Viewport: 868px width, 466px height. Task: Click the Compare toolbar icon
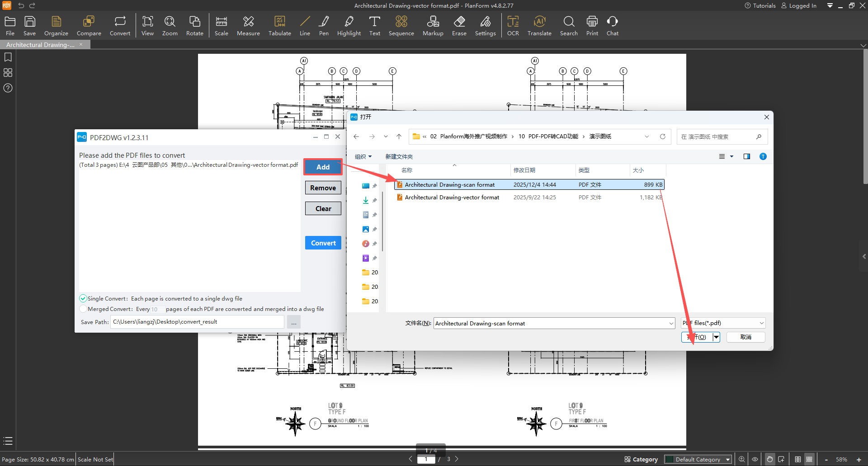tap(89, 26)
